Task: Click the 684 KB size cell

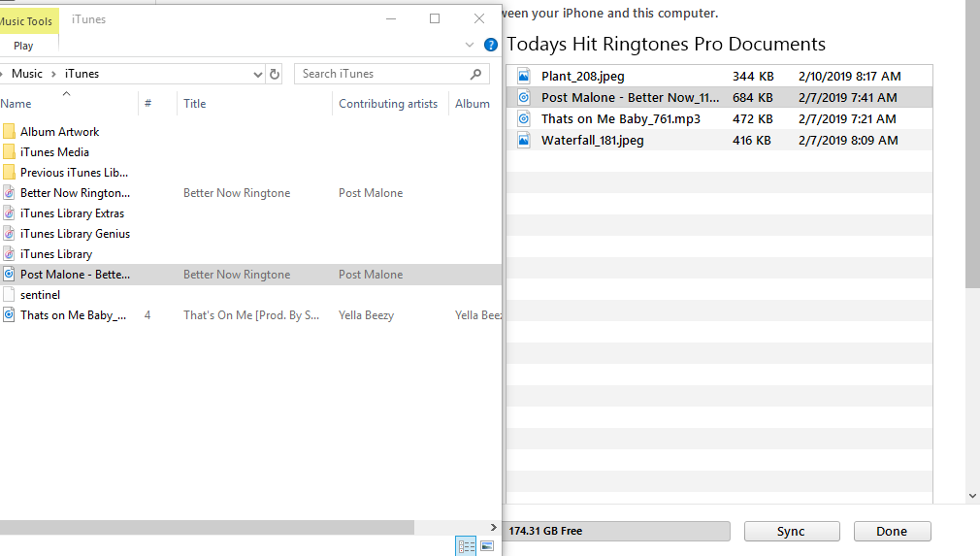Action: click(753, 97)
